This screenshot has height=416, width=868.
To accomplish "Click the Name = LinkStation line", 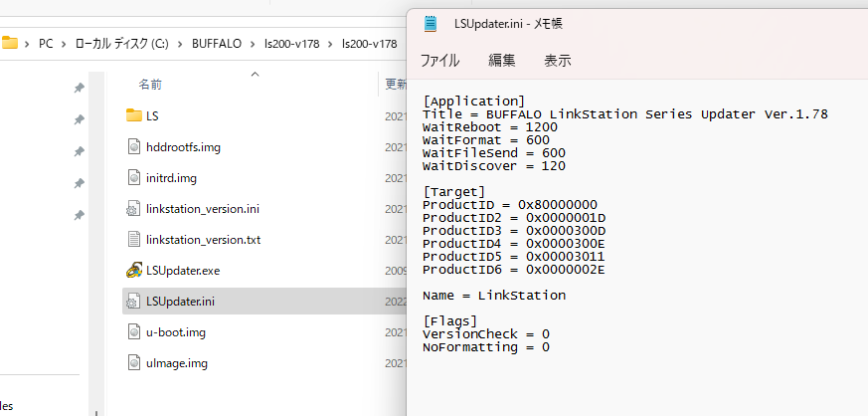I will click(x=494, y=296).
